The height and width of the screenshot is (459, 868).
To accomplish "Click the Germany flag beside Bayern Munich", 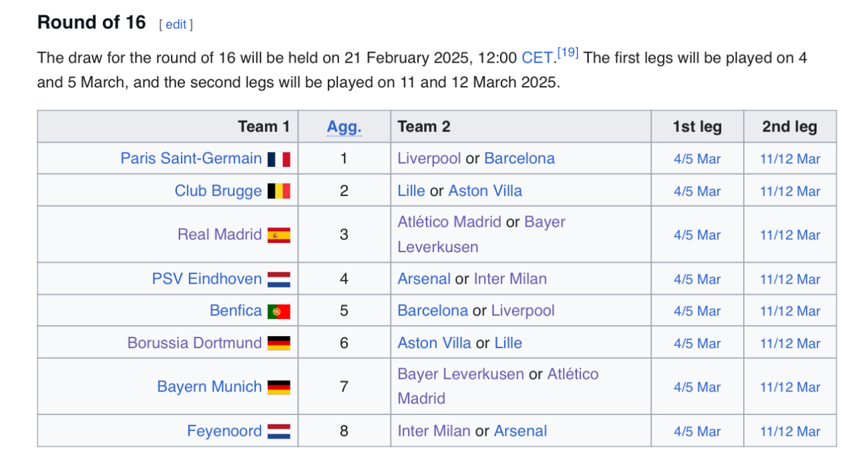I will pos(278,387).
